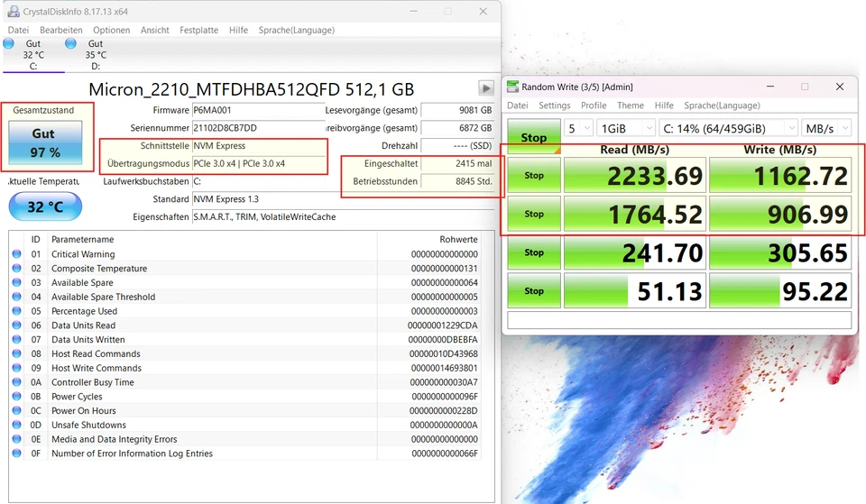Open test count dropdown showing 5
Screen dimensions: 866x504
tap(578, 129)
